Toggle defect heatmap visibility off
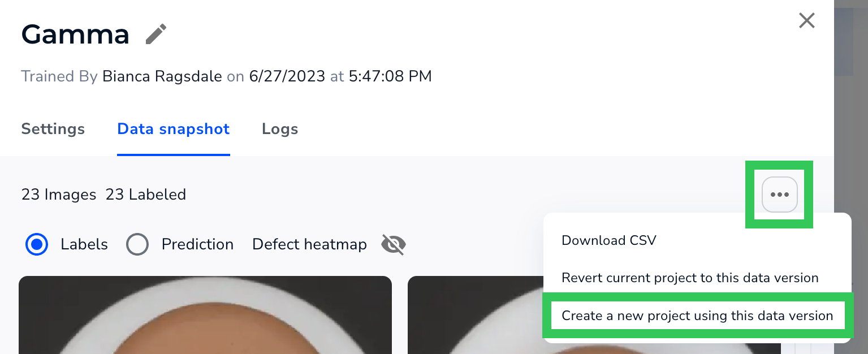Viewport: 868px width, 354px height. (x=393, y=244)
